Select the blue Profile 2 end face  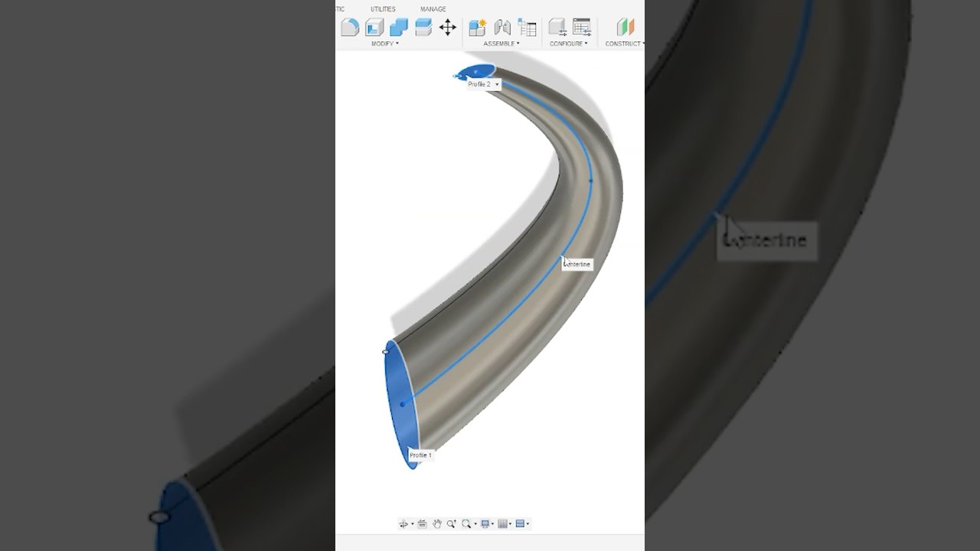click(x=476, y=72)
